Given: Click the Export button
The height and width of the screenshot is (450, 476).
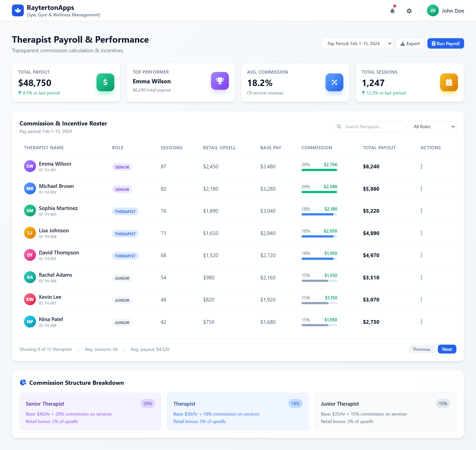Looking at the screenshot, I should coord(410,43).
